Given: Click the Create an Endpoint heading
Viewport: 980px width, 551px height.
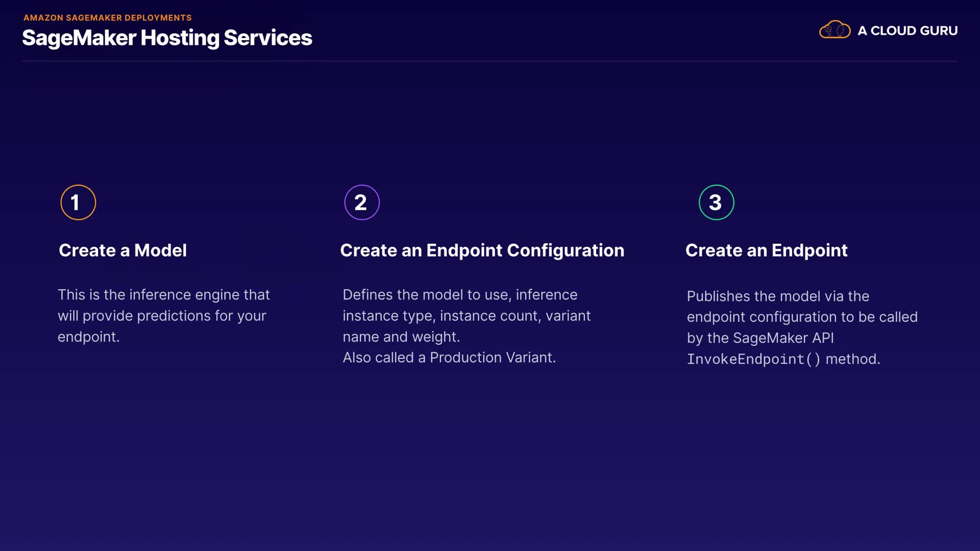Looking at the screenshot, I should (766, 251).
